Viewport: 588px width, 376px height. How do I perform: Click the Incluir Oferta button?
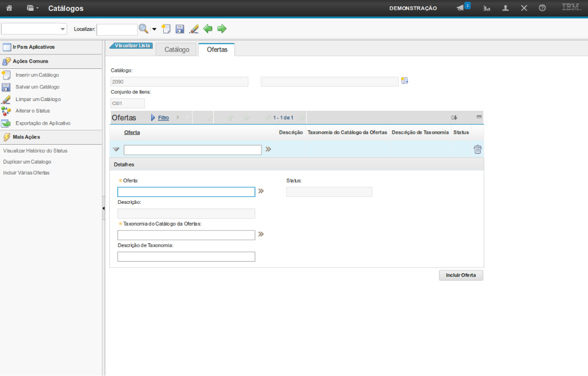tap(460, 276)
